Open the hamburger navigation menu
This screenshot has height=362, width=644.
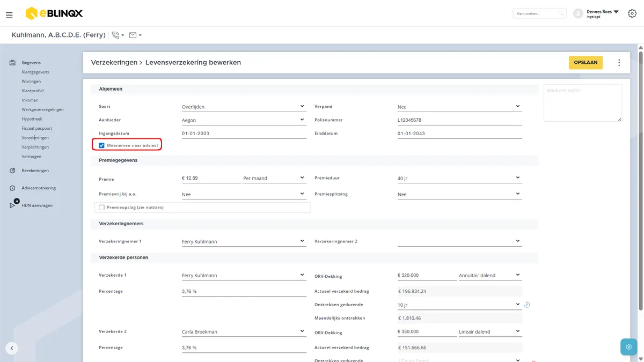click(x=9, y=15)
